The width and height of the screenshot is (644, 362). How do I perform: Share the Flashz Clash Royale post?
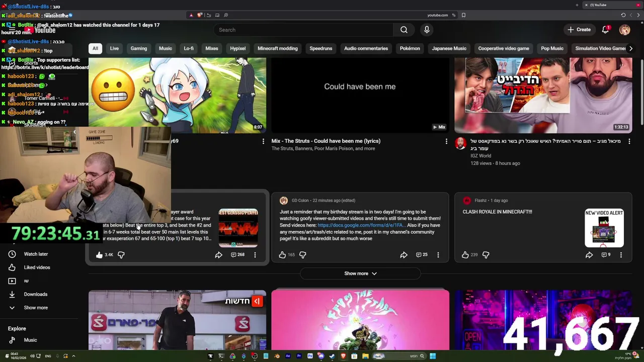pyautogui.click(x=589, y=255)
